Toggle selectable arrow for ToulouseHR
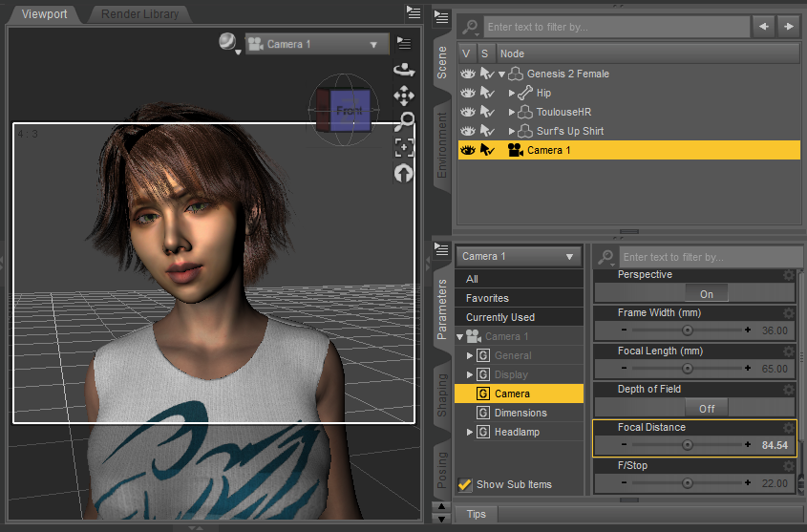 point(487,112)
